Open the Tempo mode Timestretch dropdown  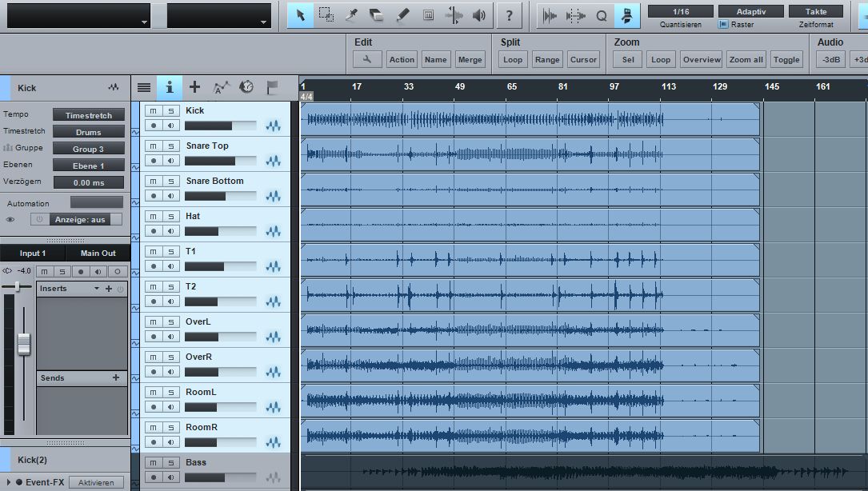(x=89, y=115)
